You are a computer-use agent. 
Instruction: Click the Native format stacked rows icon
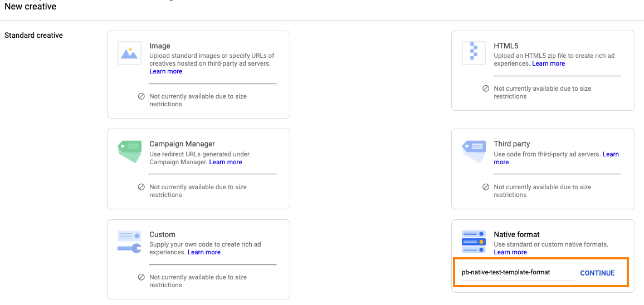click(474, 242)
